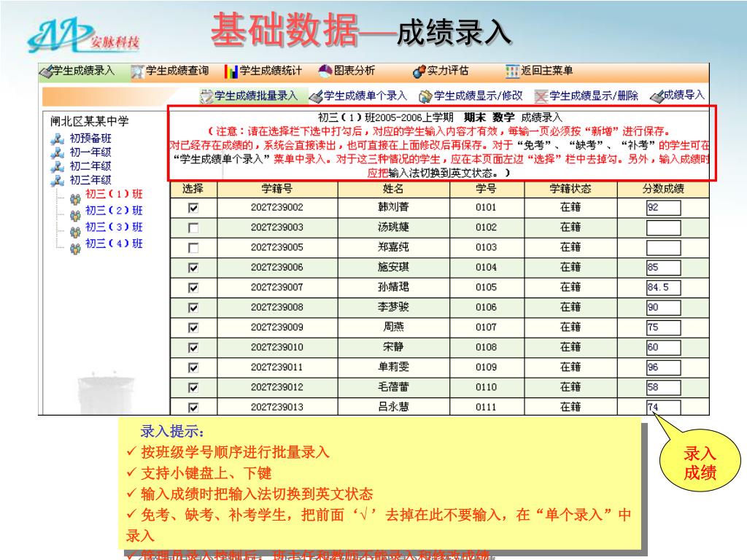Click empty score field for 郑嘉纯
Image resolution: width=747 pixels, height=560 pixels.
pos(663,248)
